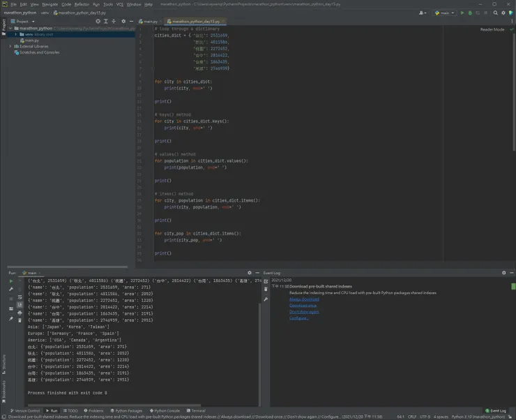The height and width of the screenshot is (420, 516).
Task: Pin the Run tab with the pin icon
Action: click(x=11, y=319)
